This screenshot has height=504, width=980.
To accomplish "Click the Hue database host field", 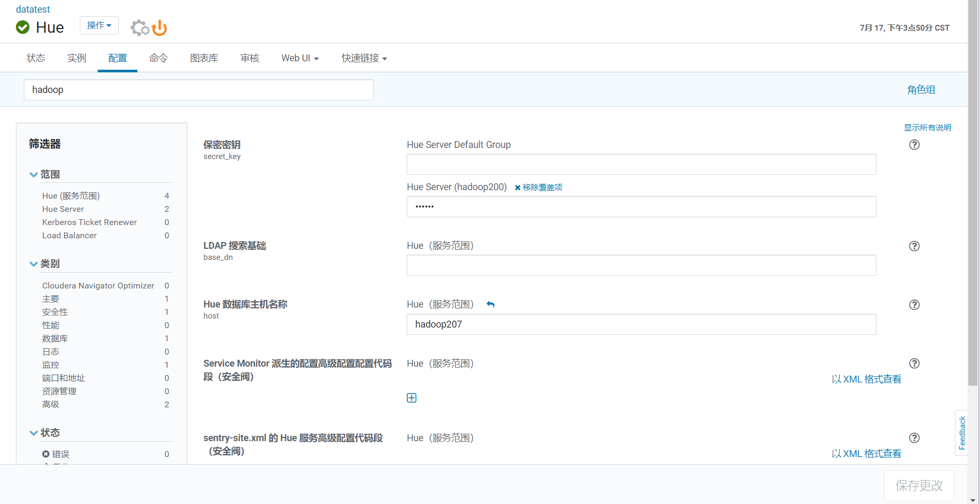I will tap(641, 324).
